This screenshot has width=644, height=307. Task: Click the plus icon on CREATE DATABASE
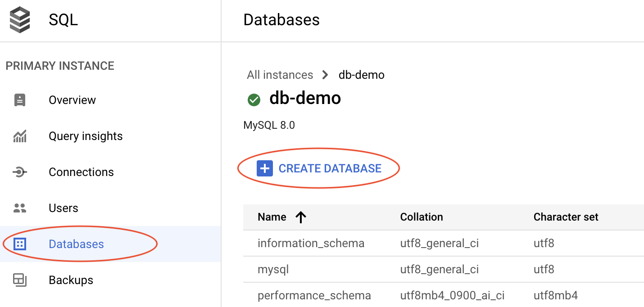[x=264, y=168]
